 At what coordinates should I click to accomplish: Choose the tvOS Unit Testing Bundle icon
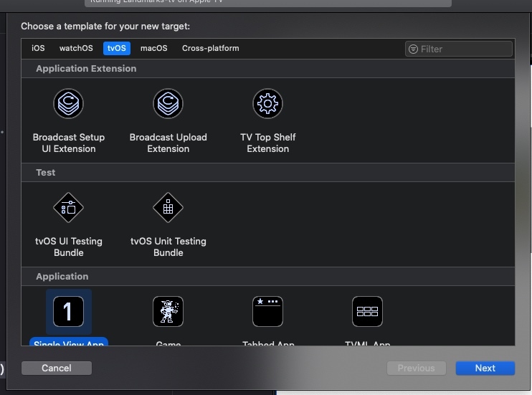coord(168,207)
